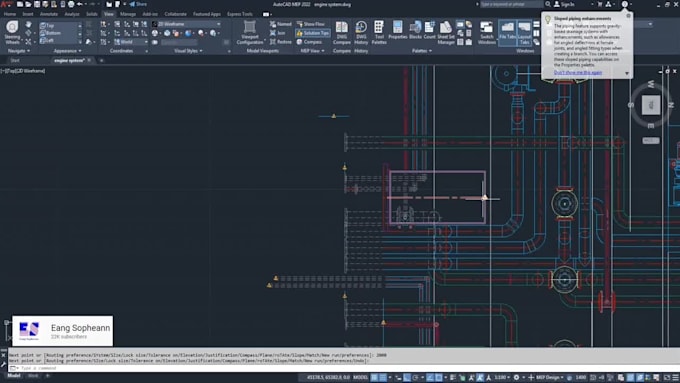Screen dimensions: 680x383
Task: Open the Express Tools ribbon tab
Action: (x=239, y=14)
